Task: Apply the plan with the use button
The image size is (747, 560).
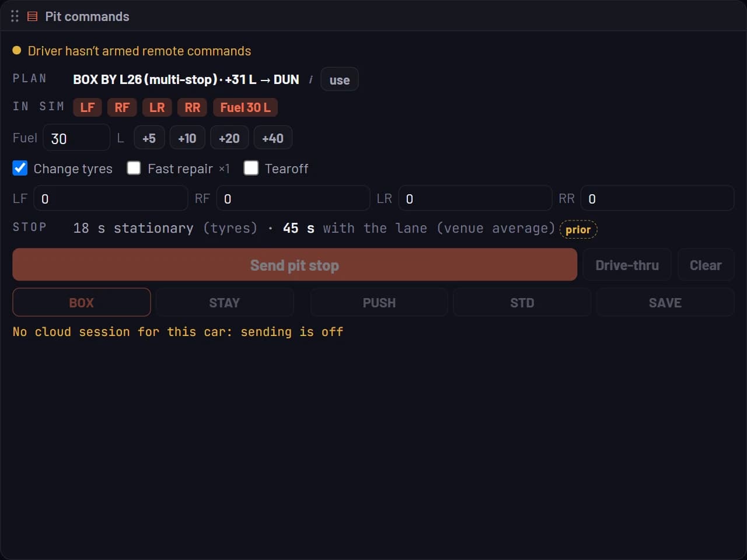Action: pyautogui.click(x=340, y=80)
